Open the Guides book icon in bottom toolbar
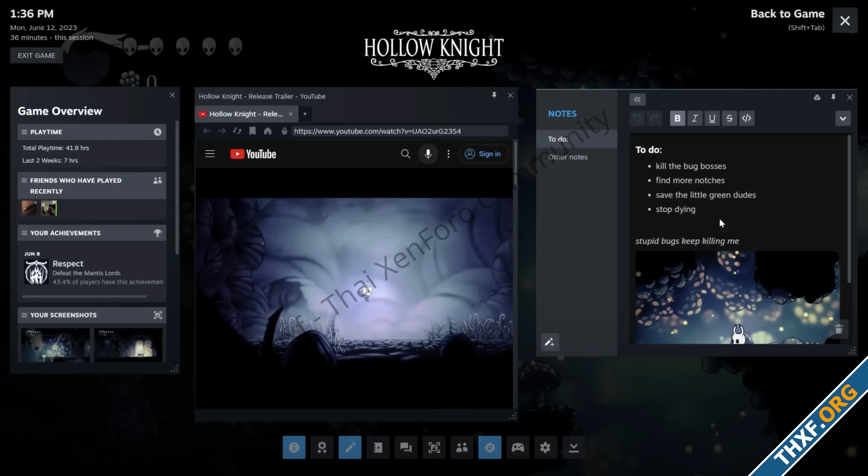The width and height of the screenshot is (868, 476). pos(378,447)
